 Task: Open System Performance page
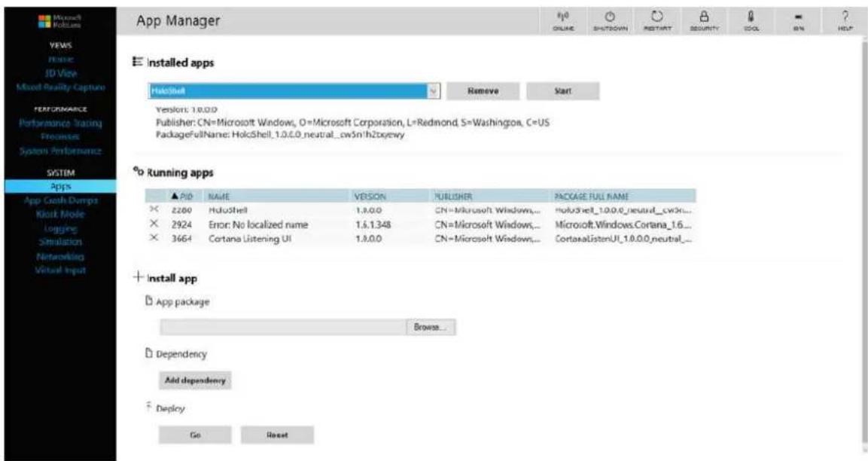(61, 151)
